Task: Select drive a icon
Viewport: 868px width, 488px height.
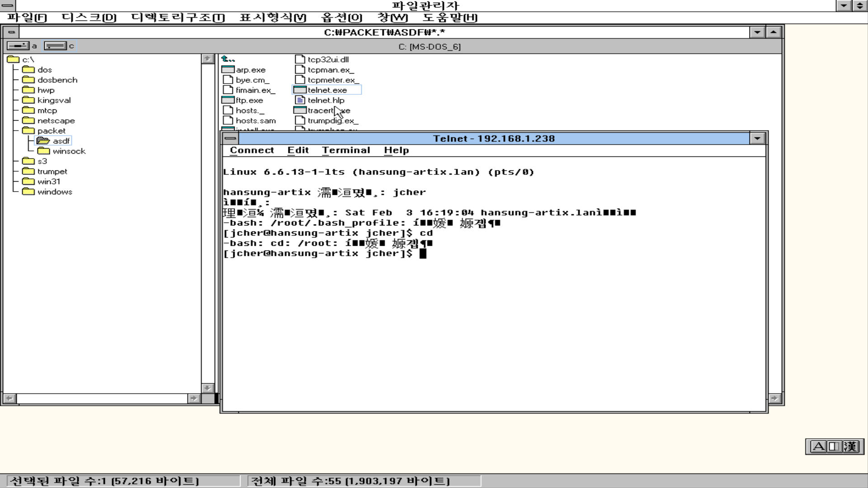Action: [x=18, y=46]
